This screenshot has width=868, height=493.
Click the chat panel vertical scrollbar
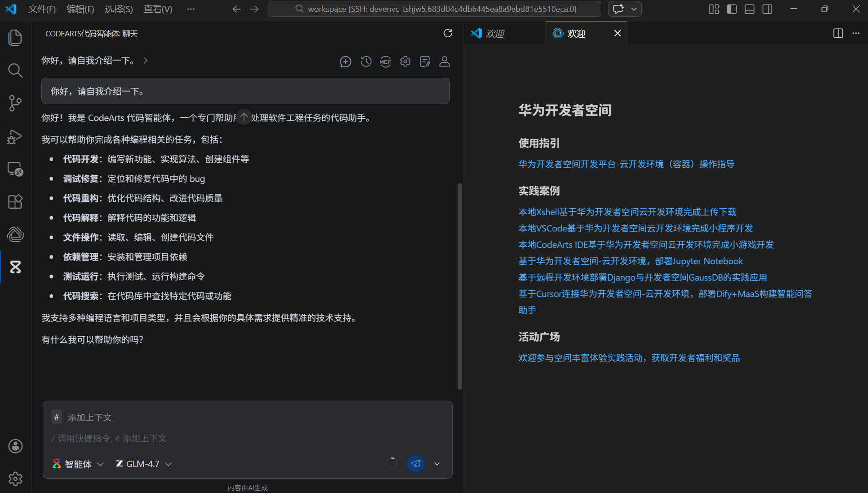(459, 287)
